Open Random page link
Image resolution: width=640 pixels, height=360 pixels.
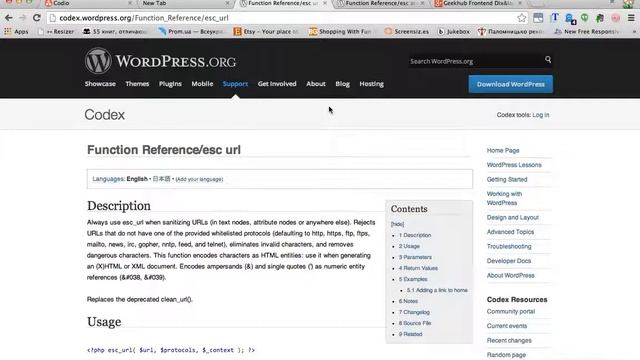pos(506,355)
